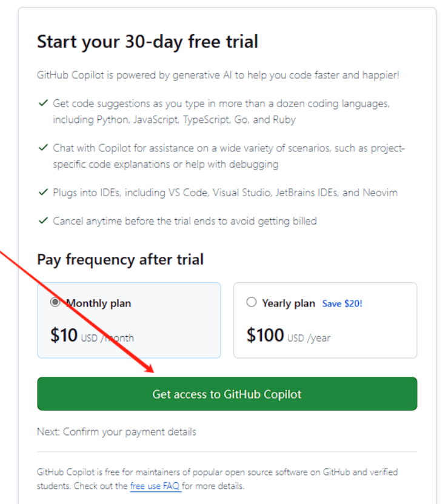This screenshot has width=445, height=504.
Task: Click the $10 USD /month price
Action: [x=92, y=335]
